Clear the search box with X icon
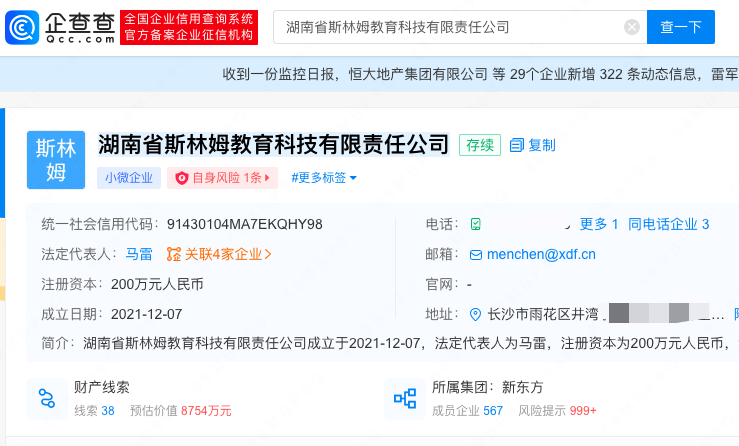The width and height of the screenshot is (739, 446). (x=632, y=27)
